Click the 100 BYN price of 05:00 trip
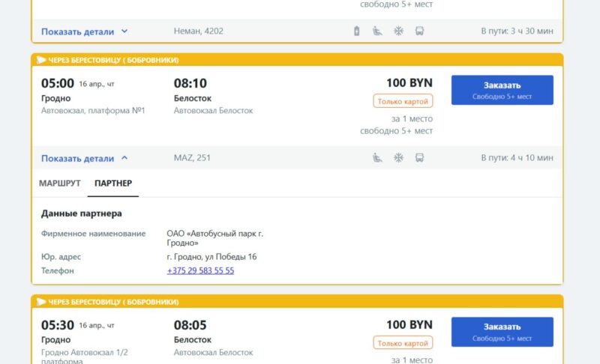Screen dimensions: 600x364 click(409, 83)
